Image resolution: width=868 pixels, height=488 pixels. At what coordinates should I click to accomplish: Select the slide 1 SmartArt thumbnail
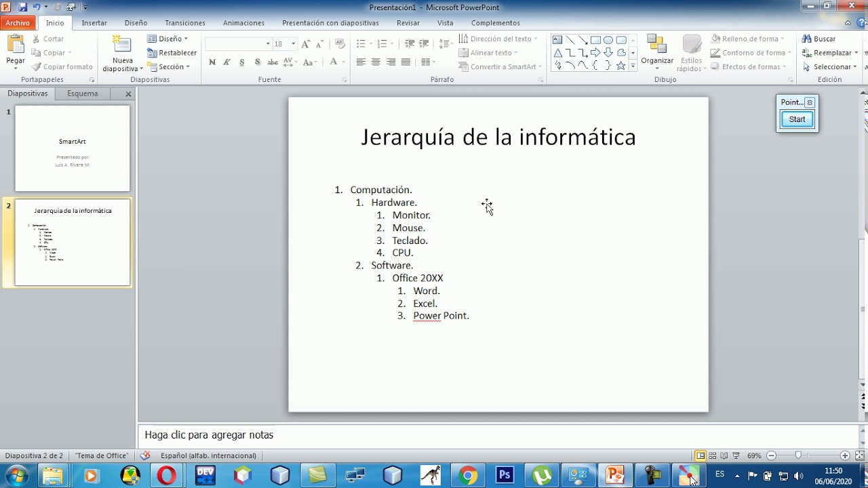pos(73,148)
